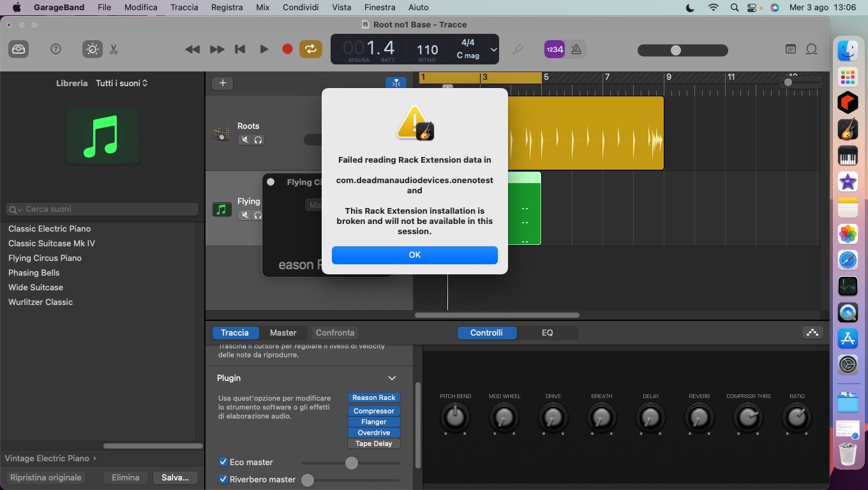This screenshot has height=490, width=868.
Task: Open the Quick Help question mark button
Action: pyautogui.click(x=56, y=49)
